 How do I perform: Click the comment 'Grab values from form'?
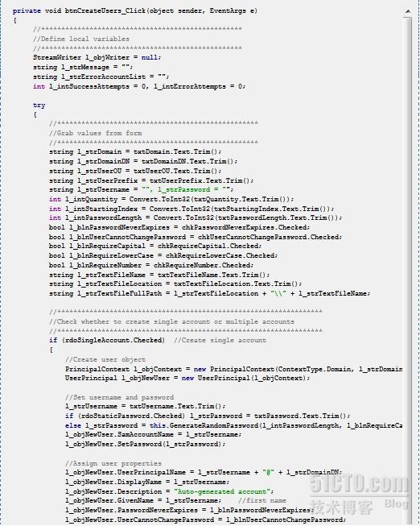click(96, 133)
